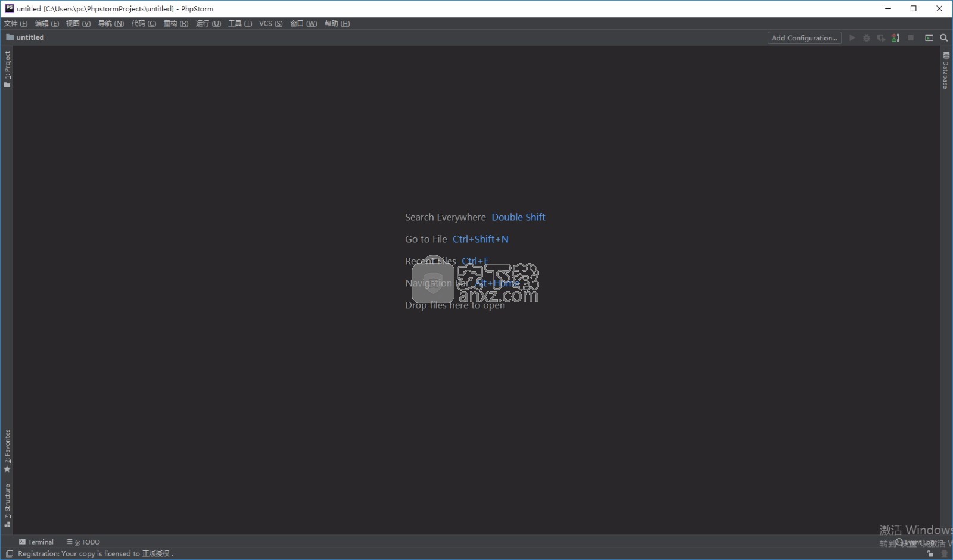Open the VCS (S) menu

click(x=270, y=23)
